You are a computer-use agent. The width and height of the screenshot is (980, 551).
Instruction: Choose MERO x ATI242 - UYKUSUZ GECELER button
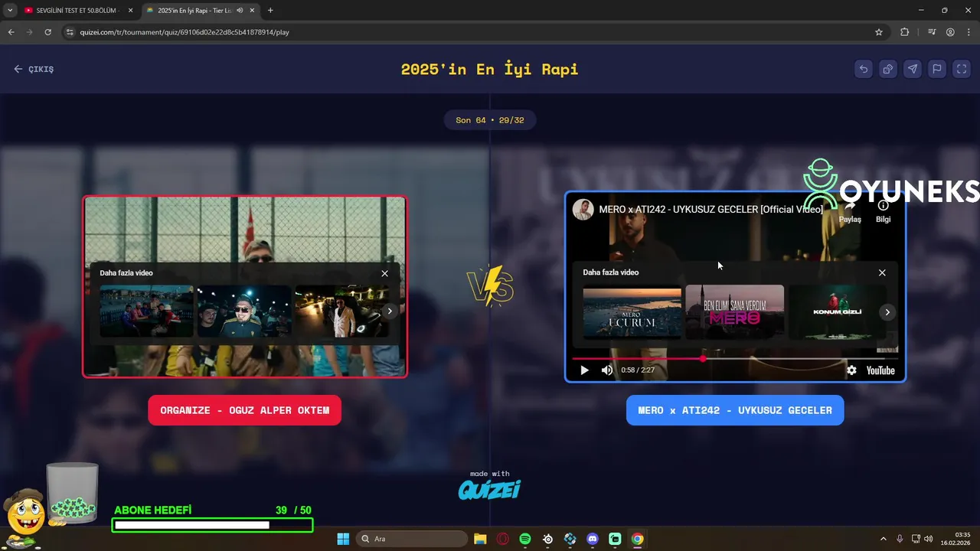click(735, 410)
